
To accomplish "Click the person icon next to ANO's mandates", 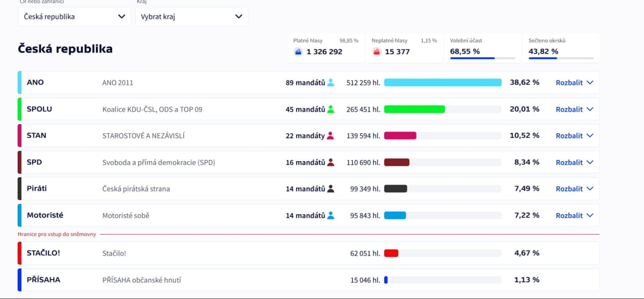I will [331, 83].
